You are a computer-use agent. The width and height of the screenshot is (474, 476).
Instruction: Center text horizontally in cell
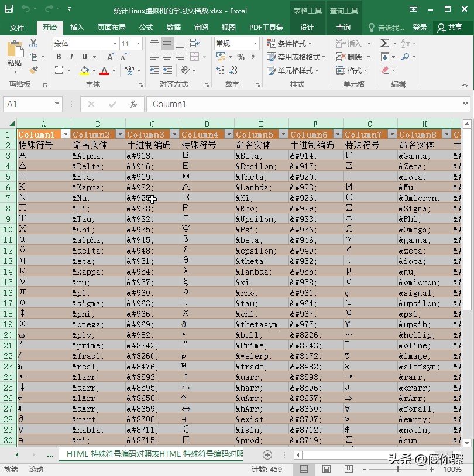(167, 57)
